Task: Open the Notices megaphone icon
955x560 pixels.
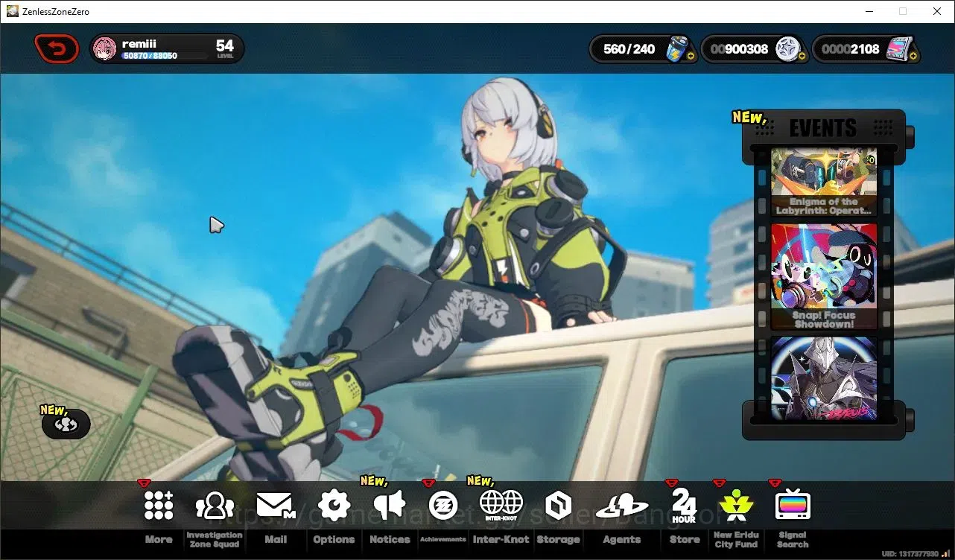Action: 390,505
